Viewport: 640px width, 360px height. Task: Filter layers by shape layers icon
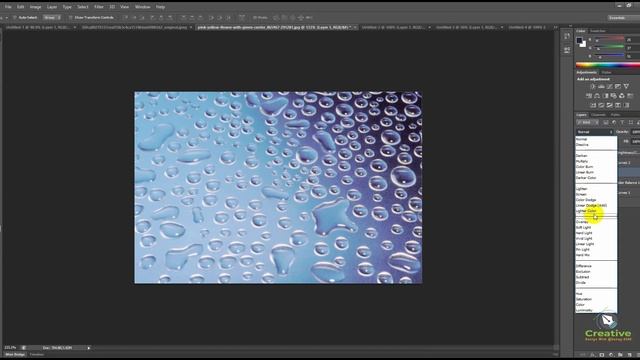click(x=631, y=122)
